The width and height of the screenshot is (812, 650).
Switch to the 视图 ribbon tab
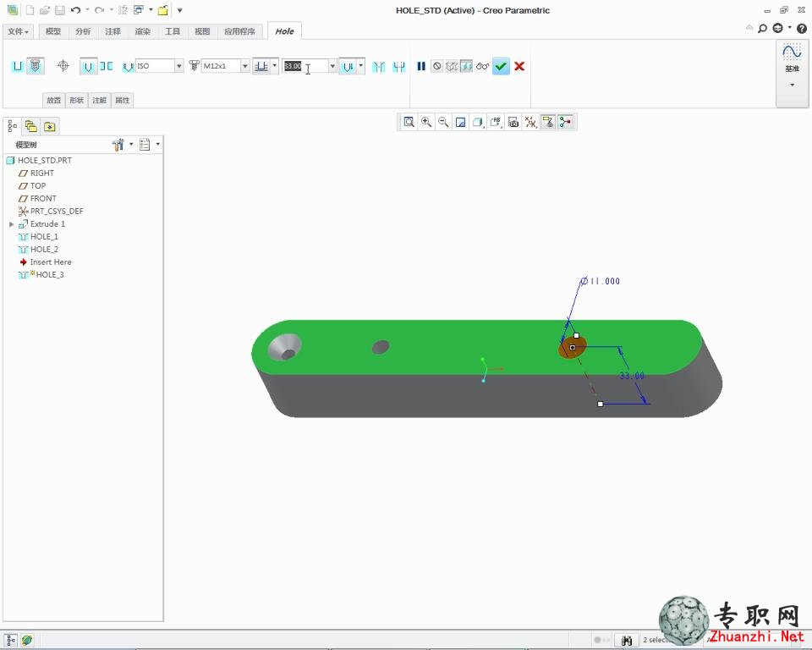coord(202,31)
